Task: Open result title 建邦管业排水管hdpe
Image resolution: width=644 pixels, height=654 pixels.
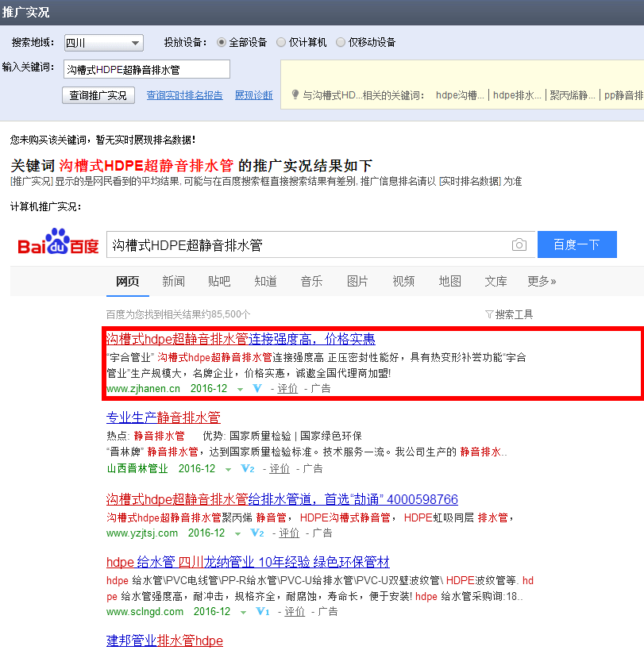Action: [165, 641]
